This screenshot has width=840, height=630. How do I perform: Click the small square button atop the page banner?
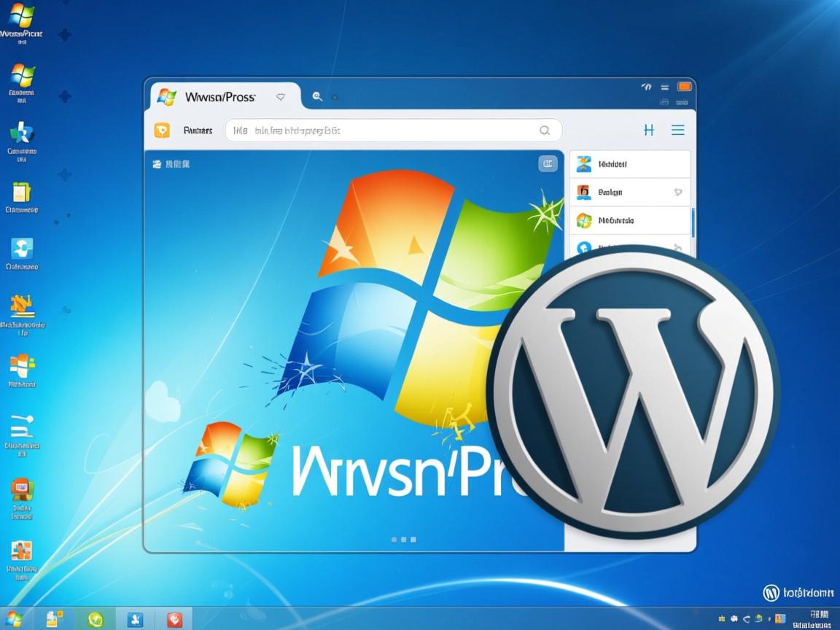tap(548, 163)
